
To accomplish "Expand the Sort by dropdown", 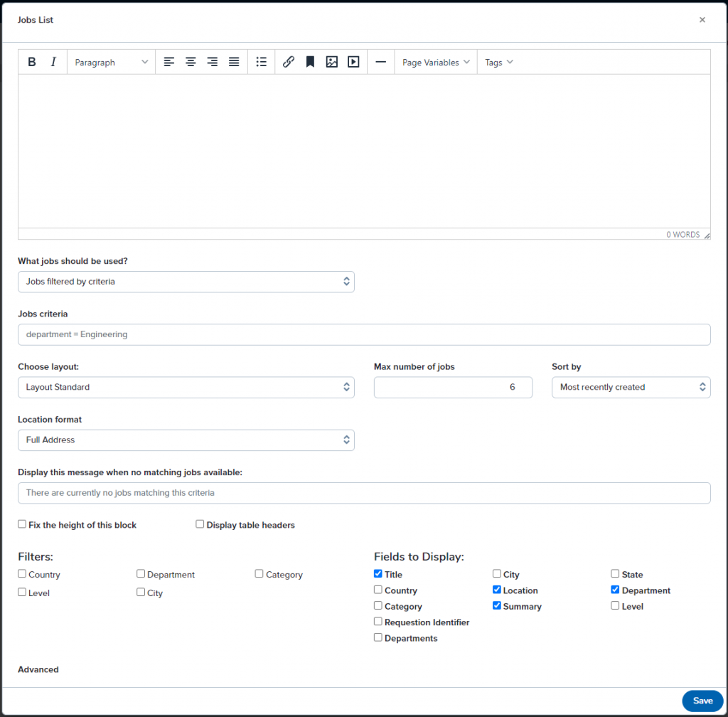I will (x=631, y=388).
